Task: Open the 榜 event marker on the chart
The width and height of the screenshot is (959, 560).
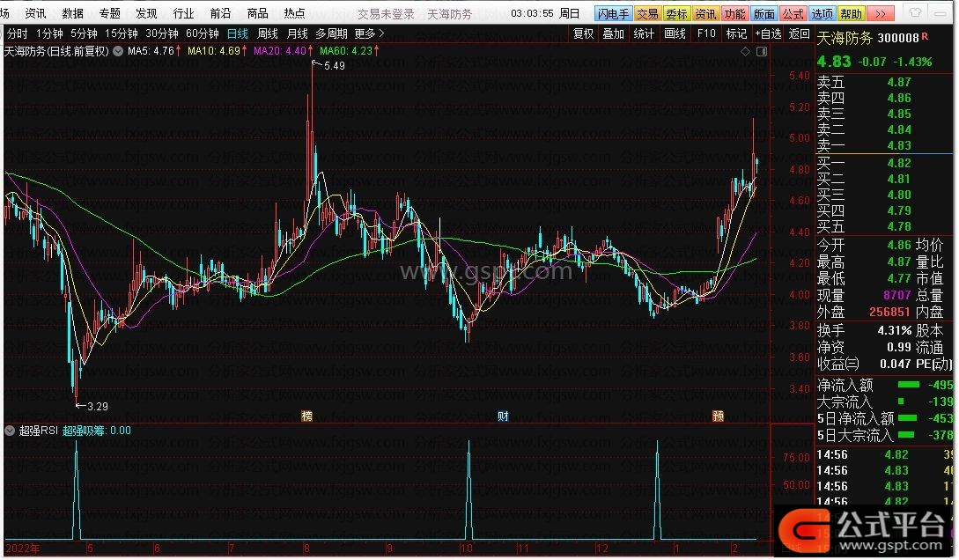Action: coord(307,416)
